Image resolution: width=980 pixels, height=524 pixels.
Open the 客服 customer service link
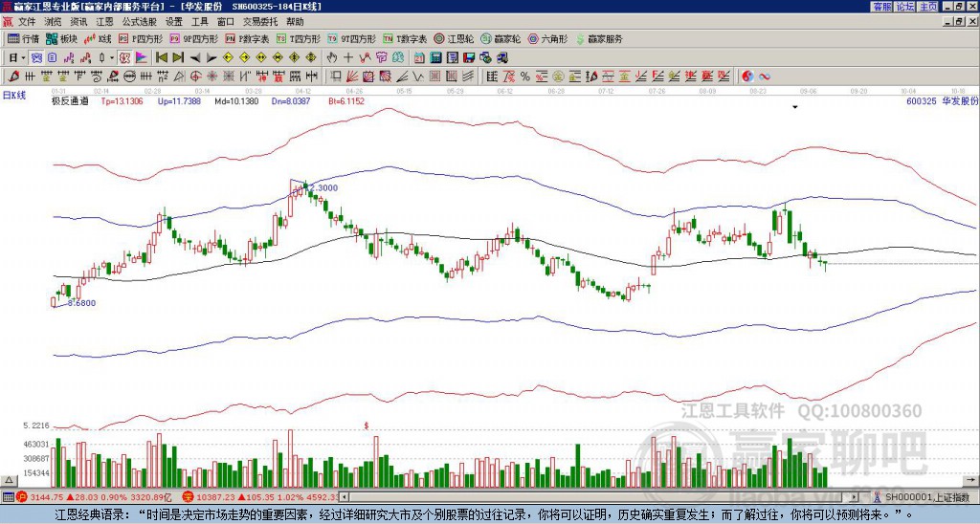point(882,7)
